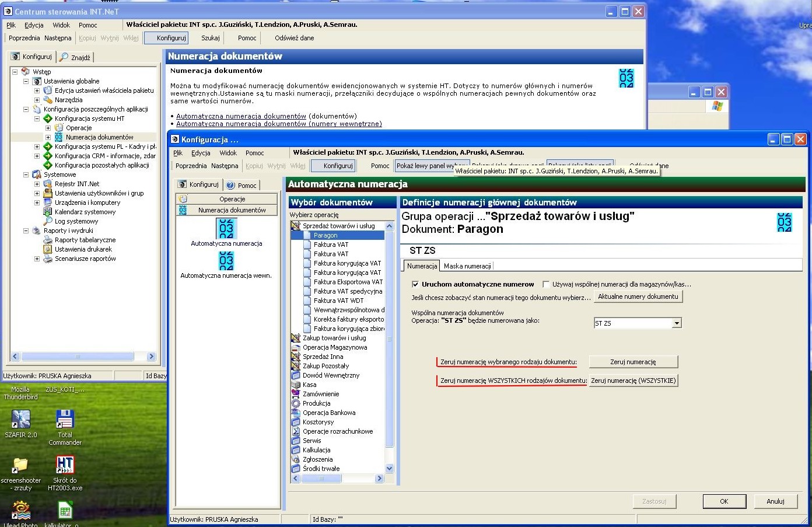The width and height of the screenshot is (812, 527).
Task: Click the Kalendarz systemowy tree icon
Action: (48, 212)
